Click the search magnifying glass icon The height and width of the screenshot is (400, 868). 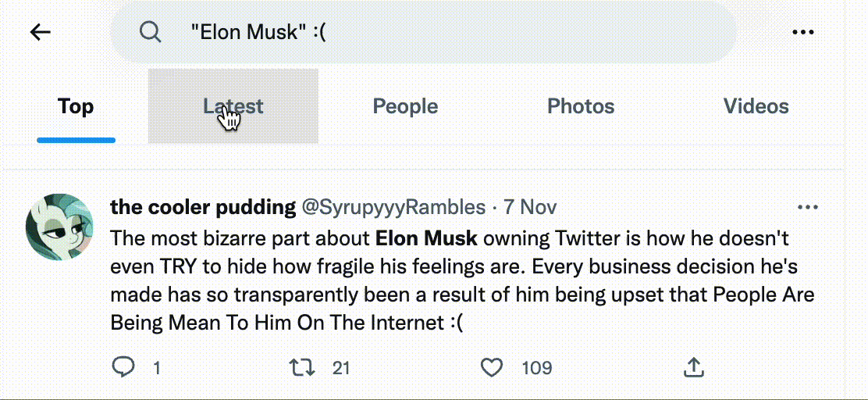coord(150,32)
